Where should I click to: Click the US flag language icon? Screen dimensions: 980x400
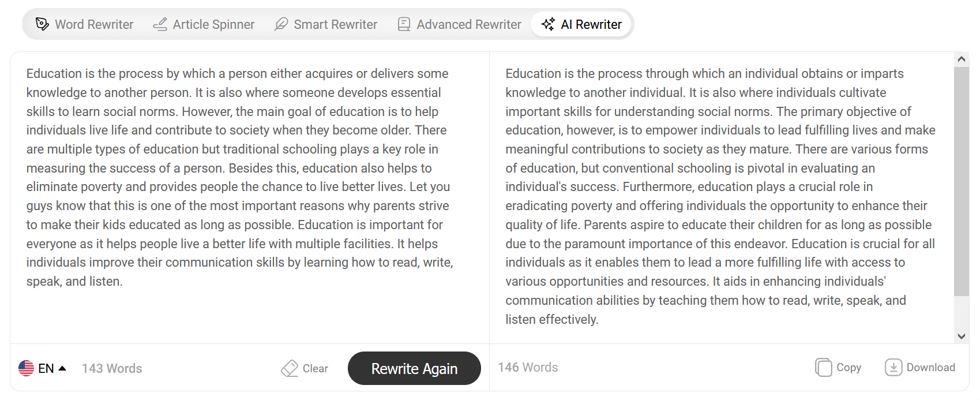[27, 368]
